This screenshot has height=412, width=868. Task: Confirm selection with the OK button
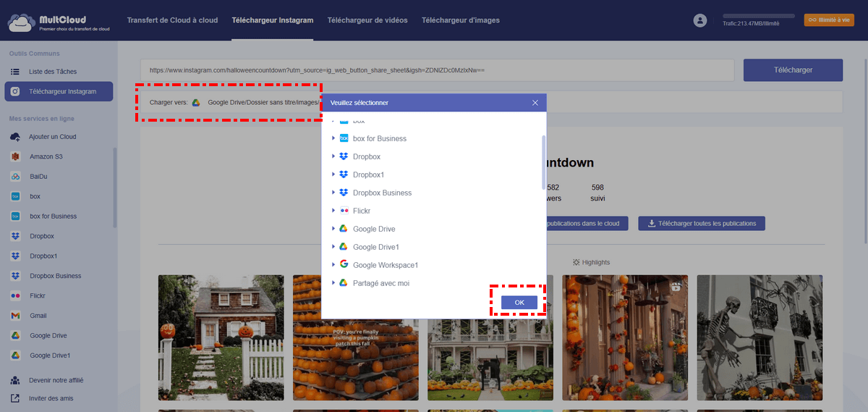pyautogui.click(x=519, y=302)
